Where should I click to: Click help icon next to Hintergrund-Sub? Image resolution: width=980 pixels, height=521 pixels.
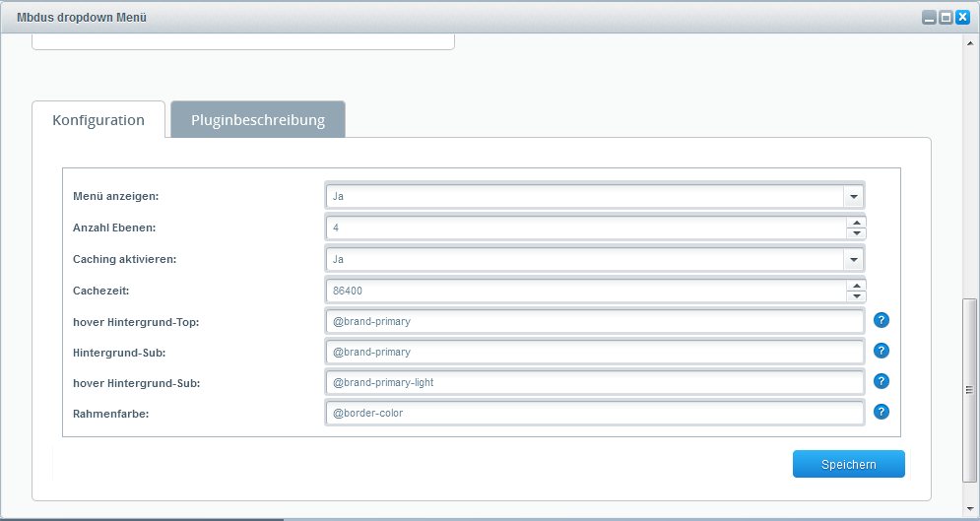882,351
